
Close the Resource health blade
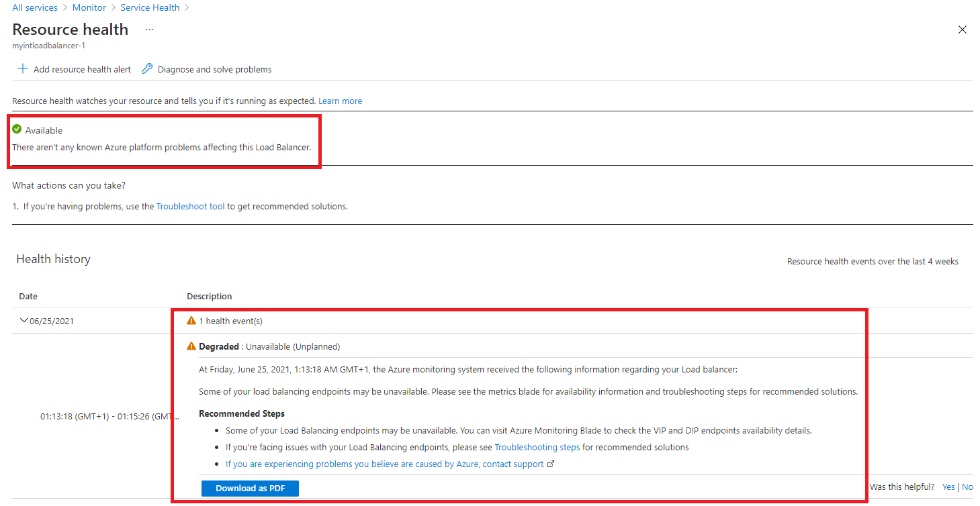click(962, 30)
